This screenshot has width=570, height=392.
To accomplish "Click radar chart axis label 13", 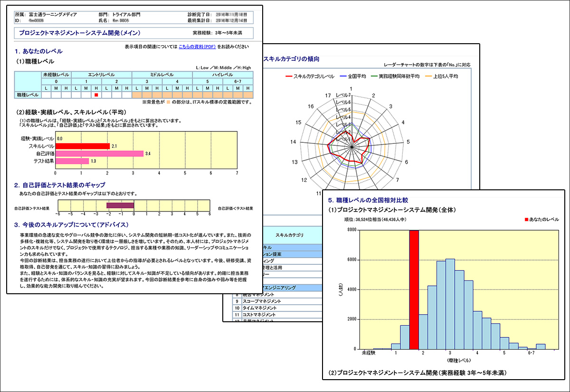I will click(294, 162).
